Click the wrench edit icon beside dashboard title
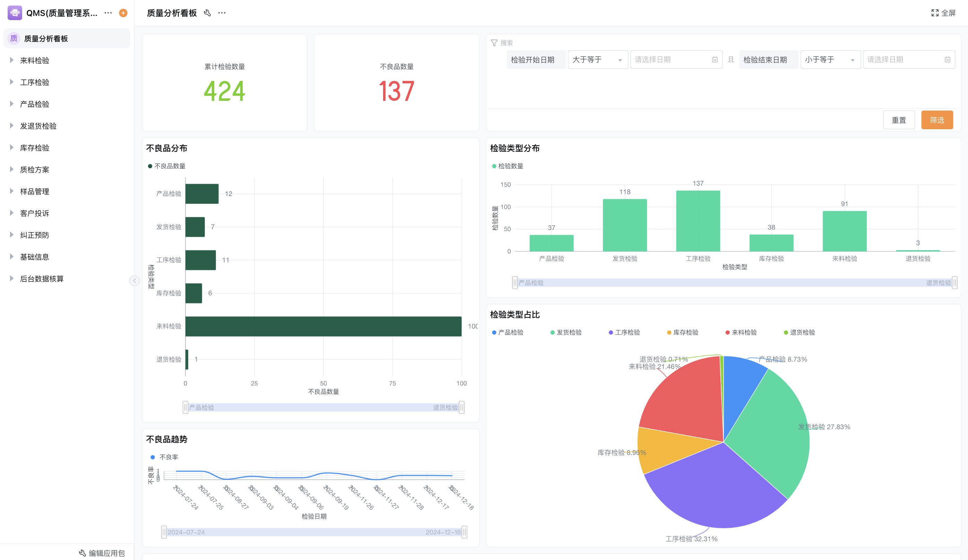Screen dimensions: 968x560 tap(207, 13)
